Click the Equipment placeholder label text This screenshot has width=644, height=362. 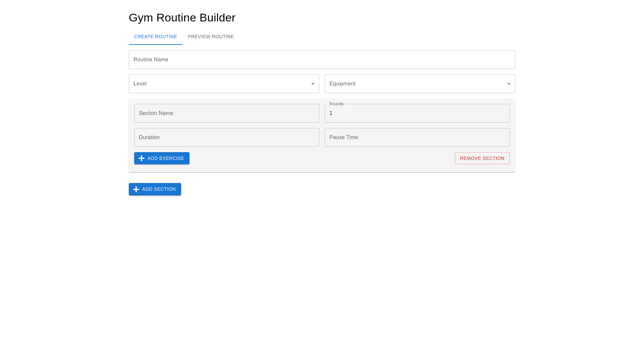point(342,84)
